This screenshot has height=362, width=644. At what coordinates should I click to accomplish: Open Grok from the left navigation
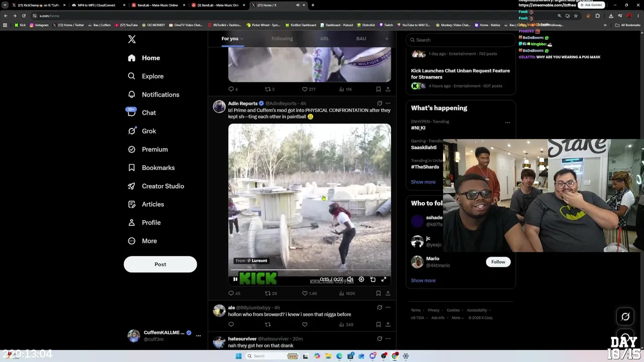click(142, 131)
